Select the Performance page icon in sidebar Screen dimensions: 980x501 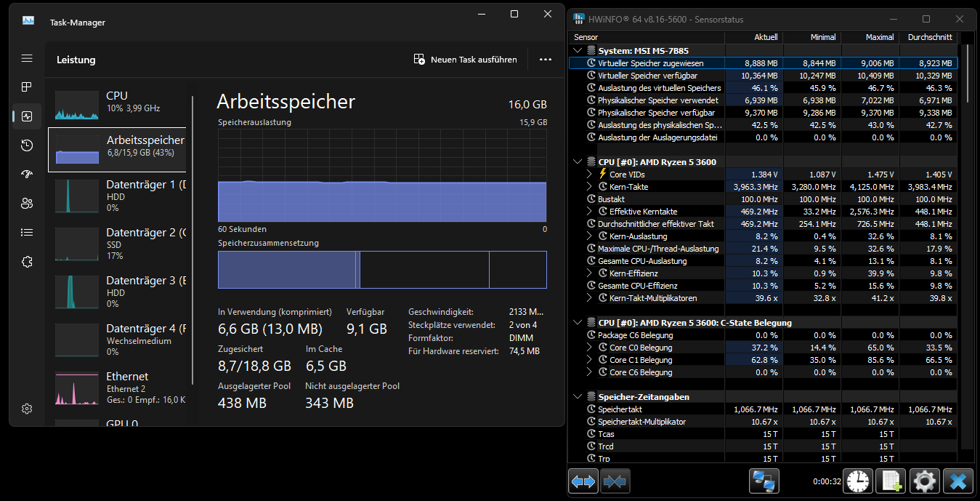pos(27,116)
